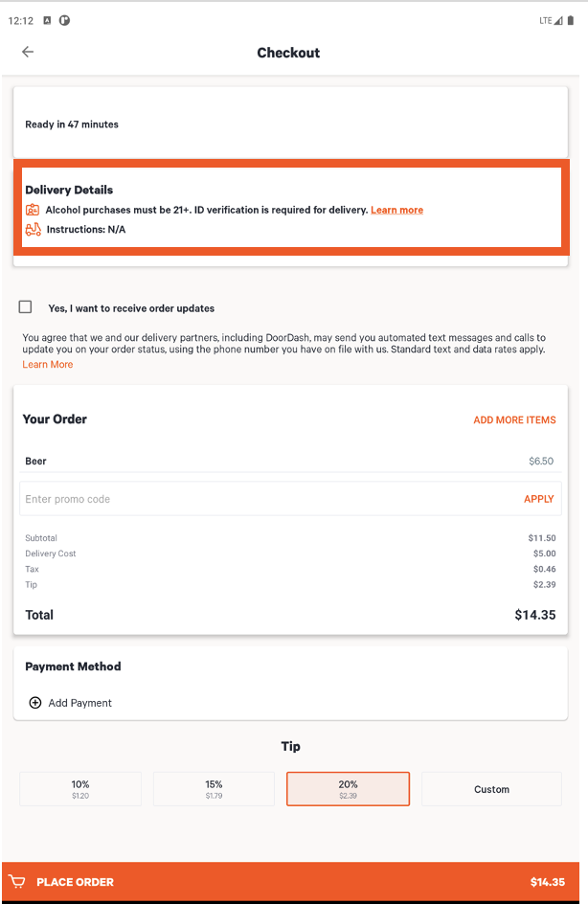This screenshot has height=904, width=588.
Task: Choose the Custom tip option
Action: (x=491, y=789)
